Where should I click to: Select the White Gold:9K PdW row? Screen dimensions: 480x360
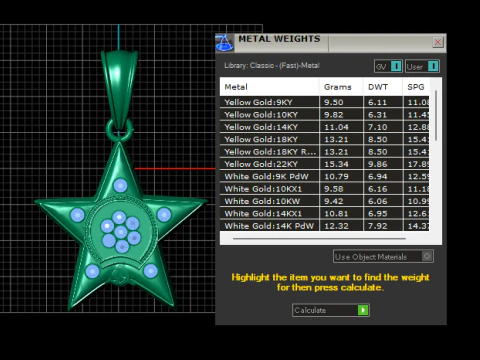click(324, 176)
